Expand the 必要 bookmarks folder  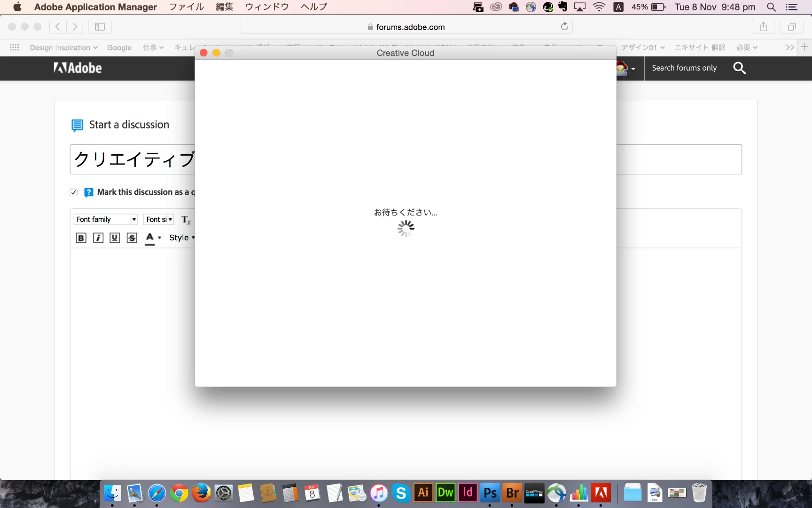coord(747,48)
